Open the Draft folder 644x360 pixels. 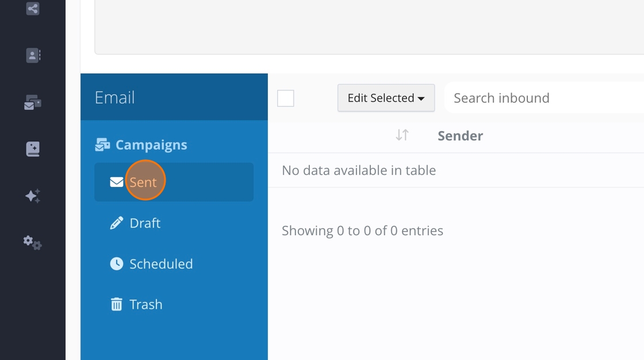click(x=145, y=223)
